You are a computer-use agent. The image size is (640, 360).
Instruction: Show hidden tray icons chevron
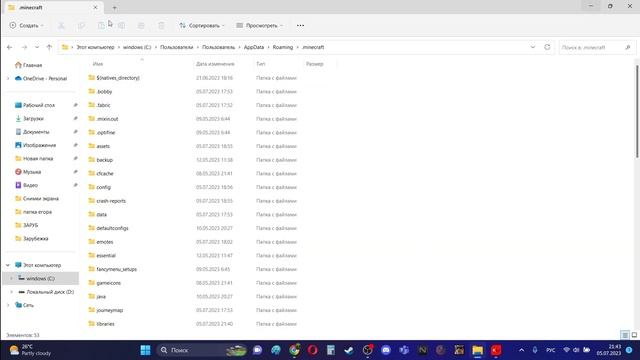click(x=521, y=350)
